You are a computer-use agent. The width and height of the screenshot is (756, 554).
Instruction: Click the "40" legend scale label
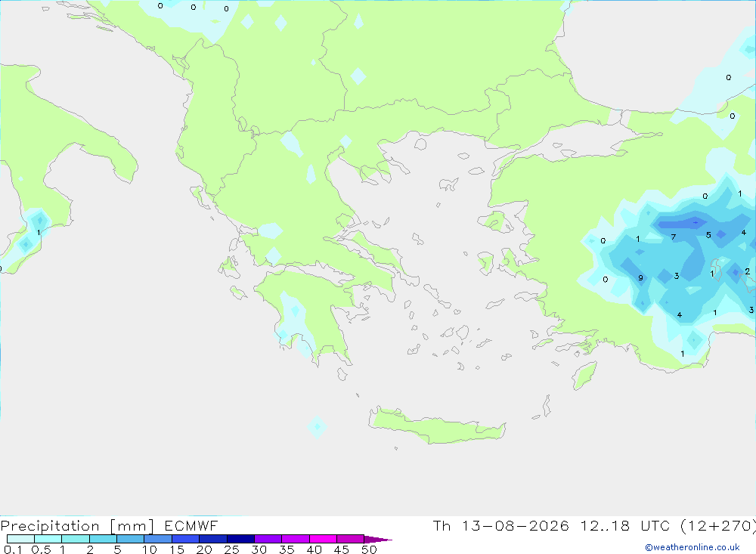[314, 549]
